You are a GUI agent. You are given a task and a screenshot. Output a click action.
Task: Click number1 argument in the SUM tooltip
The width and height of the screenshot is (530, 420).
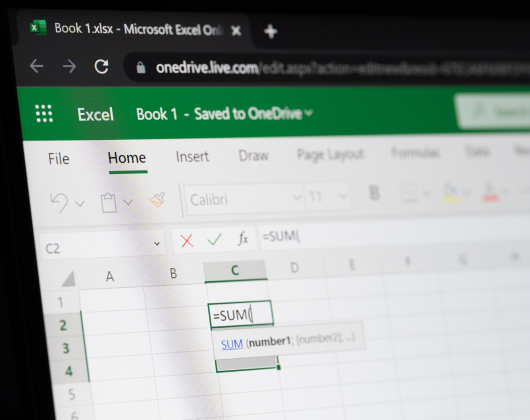tap(270, 342)
